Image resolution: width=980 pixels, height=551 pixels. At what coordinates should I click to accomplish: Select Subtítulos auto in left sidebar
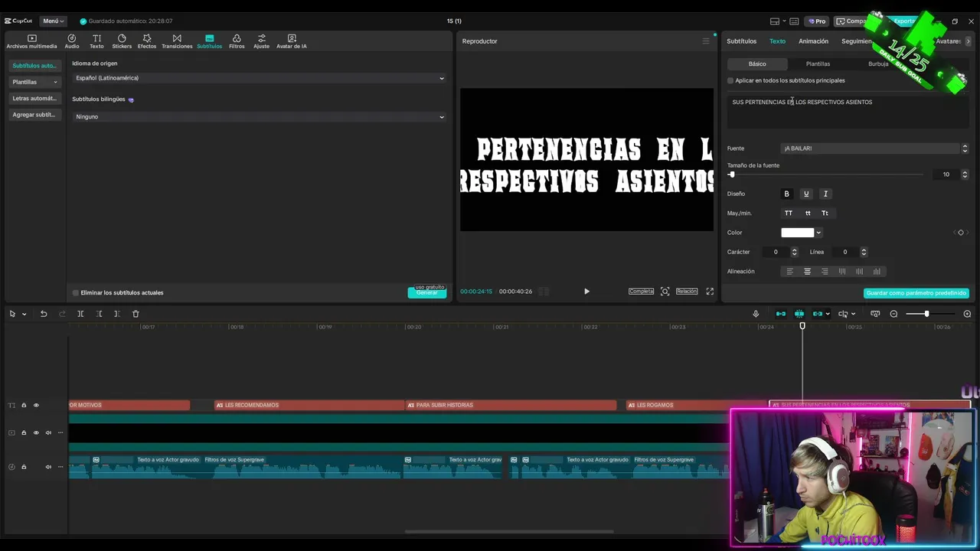[x=34, y=66]
